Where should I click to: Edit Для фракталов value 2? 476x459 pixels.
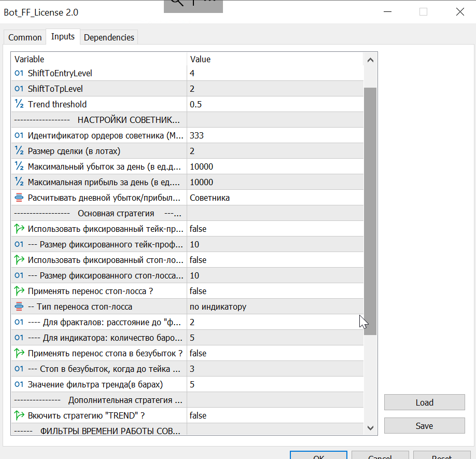275,322
